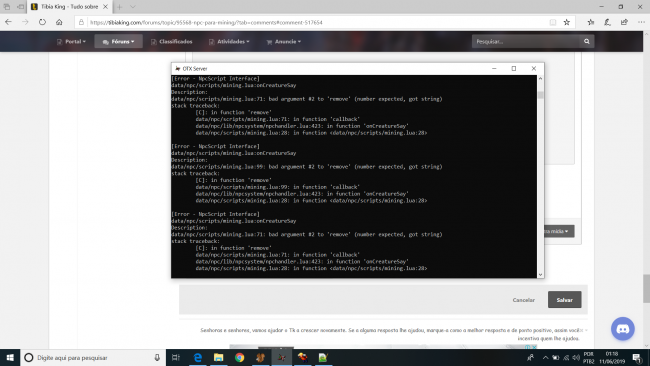Go to browser home page icon
This screenshot has height=366, width=650.
tap(59, 22)
